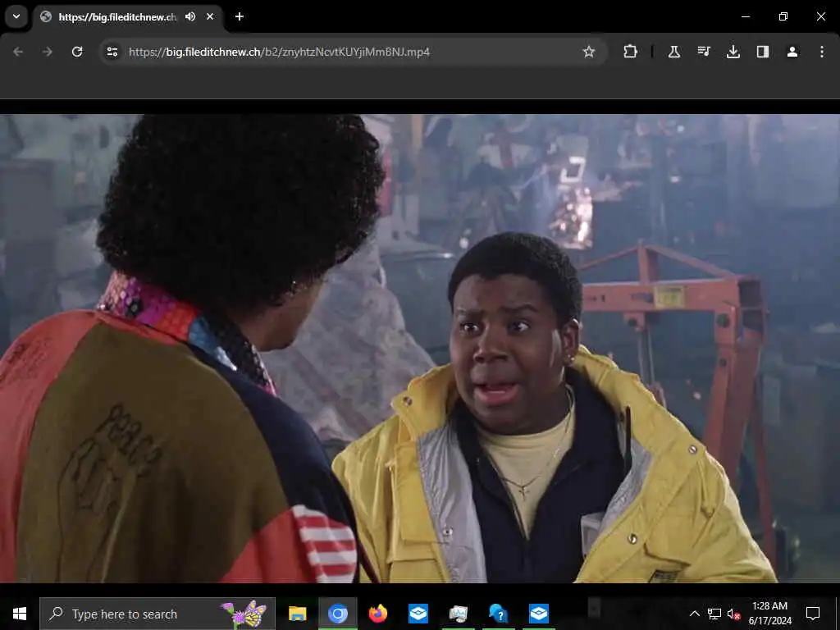Toggle the browser side panel
The image size is (840, 630).
coord(762,52)
